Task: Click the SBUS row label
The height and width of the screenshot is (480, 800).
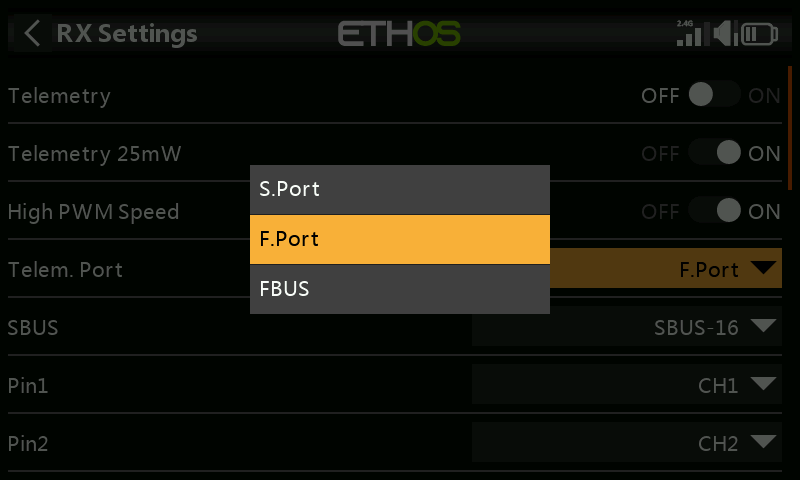Action: 33,327
